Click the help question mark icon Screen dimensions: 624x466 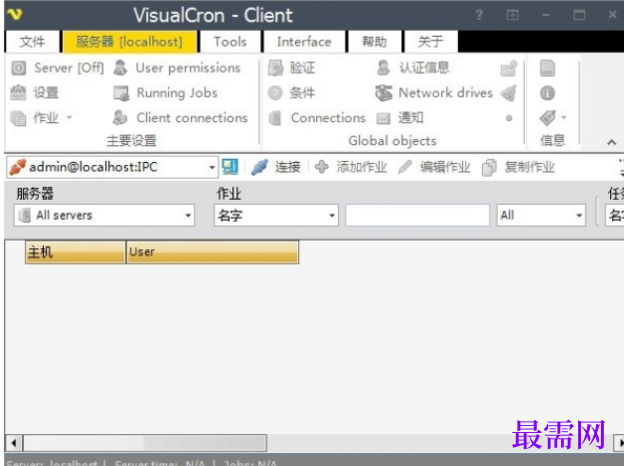tap(479, 15)
